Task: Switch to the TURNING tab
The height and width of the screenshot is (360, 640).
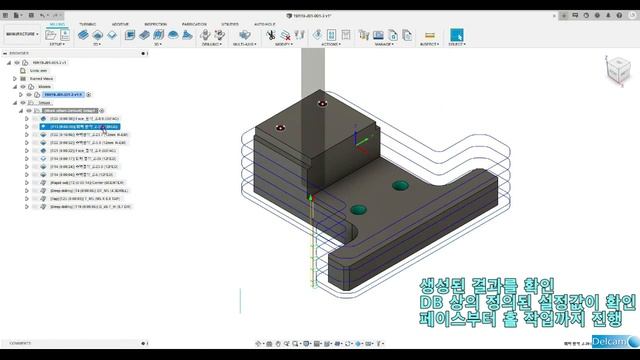Action: 88,24
